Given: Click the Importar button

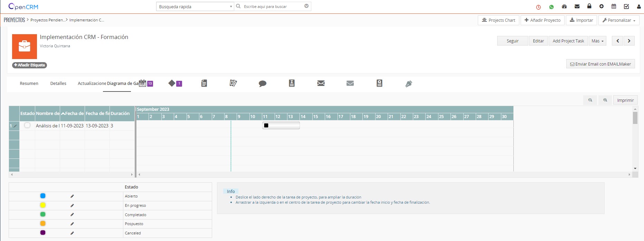Looking at the screenshot, I should coord(581,20).
